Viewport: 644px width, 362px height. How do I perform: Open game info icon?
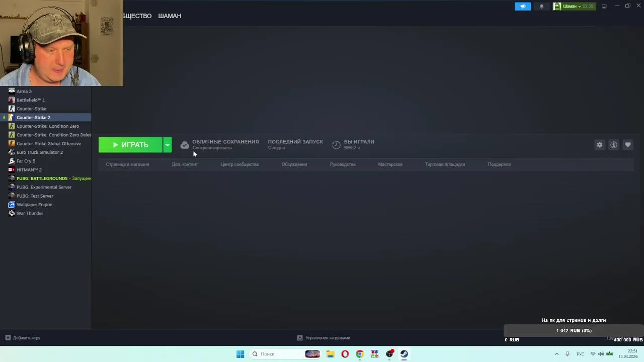click(x=614, y=145)
